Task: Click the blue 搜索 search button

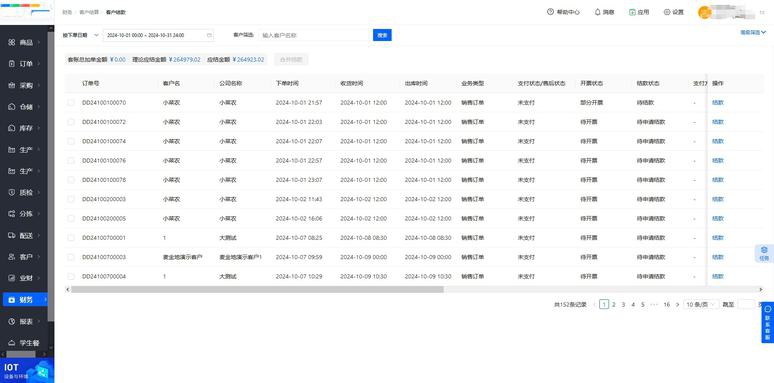Action: pyautogui.click(x=382, y=35)
